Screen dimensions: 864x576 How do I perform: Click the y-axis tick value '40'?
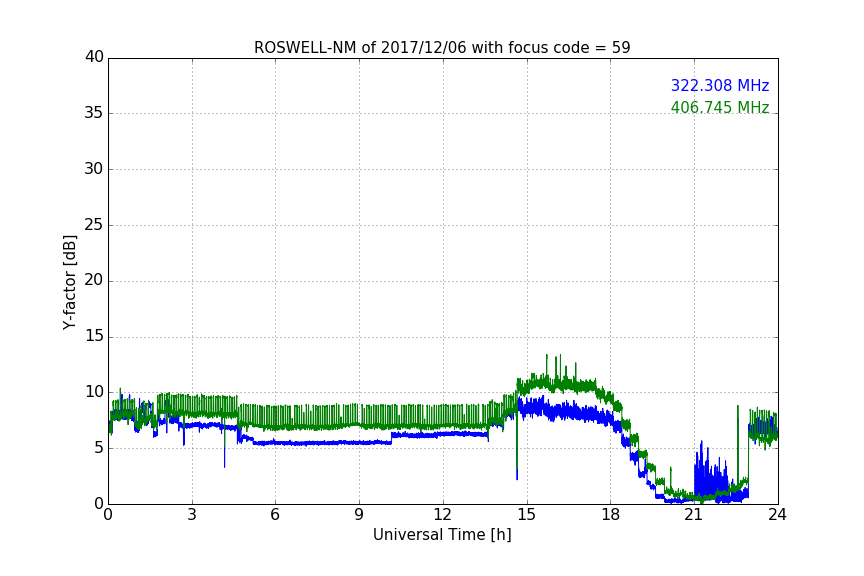point(94,57)
